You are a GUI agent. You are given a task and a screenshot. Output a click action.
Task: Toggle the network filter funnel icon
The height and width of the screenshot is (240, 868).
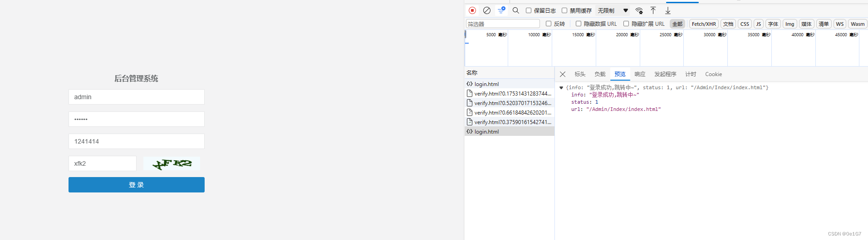pos(501,10)
